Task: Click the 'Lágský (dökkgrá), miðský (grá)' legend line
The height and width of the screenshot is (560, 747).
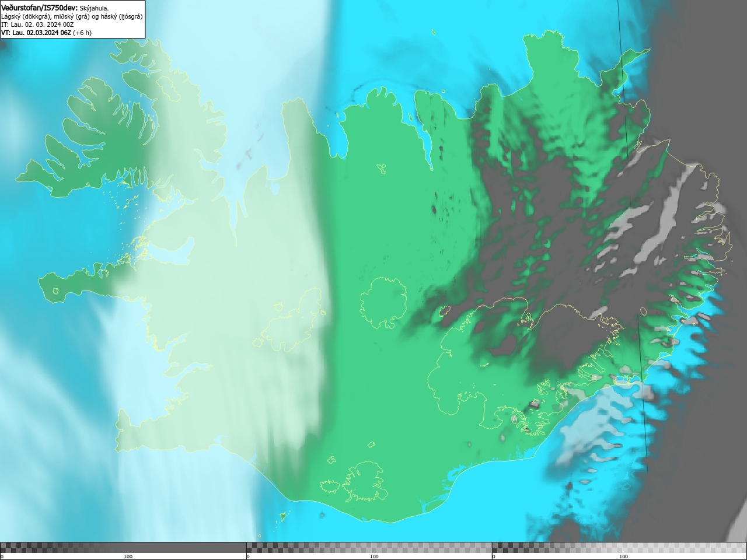Action: (x=72, y=16)
